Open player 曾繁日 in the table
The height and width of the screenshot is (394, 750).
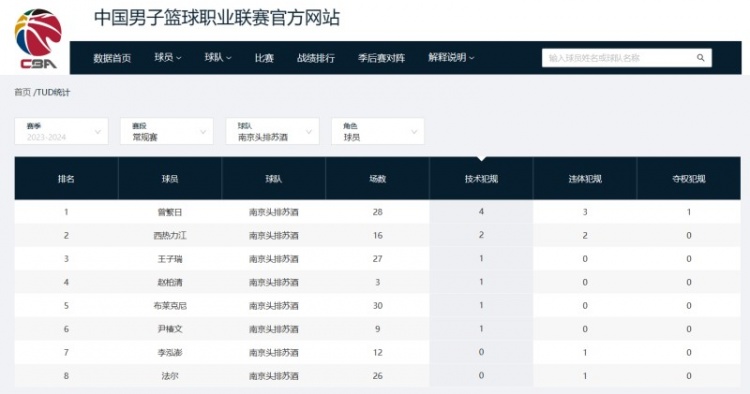170,212
